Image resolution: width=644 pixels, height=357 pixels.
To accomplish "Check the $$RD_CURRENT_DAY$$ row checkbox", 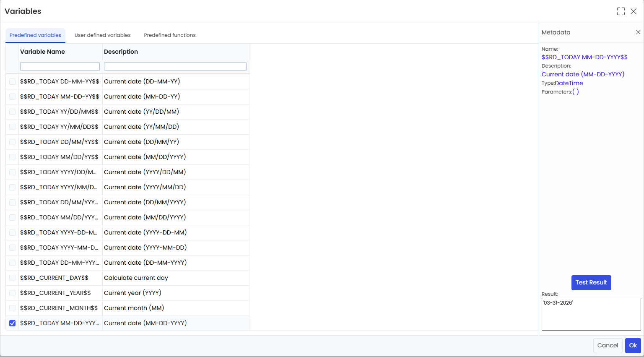I will pos(13,278).
